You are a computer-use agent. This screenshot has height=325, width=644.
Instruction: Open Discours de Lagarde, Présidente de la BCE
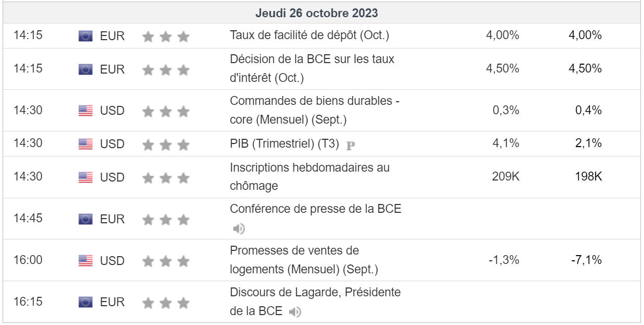click(315, 302)
